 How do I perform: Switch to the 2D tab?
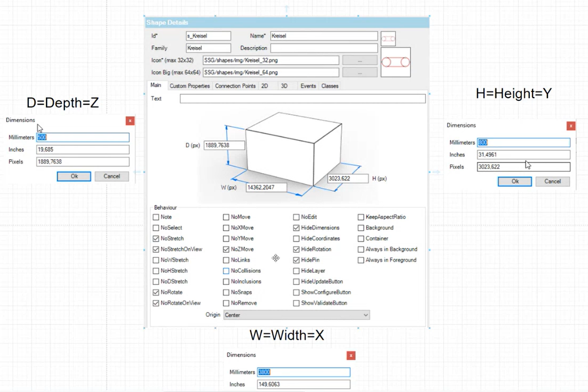(265, 86)
